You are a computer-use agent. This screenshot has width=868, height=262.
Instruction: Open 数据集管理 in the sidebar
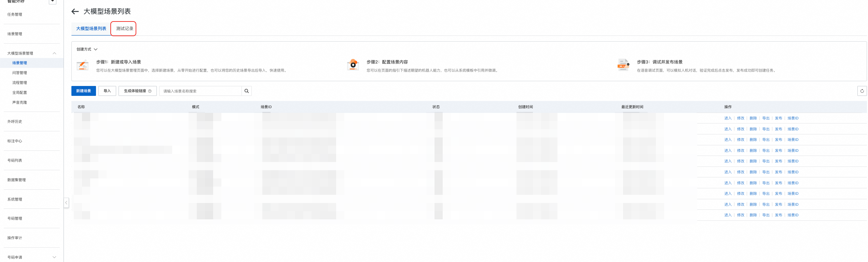(16, 180)
